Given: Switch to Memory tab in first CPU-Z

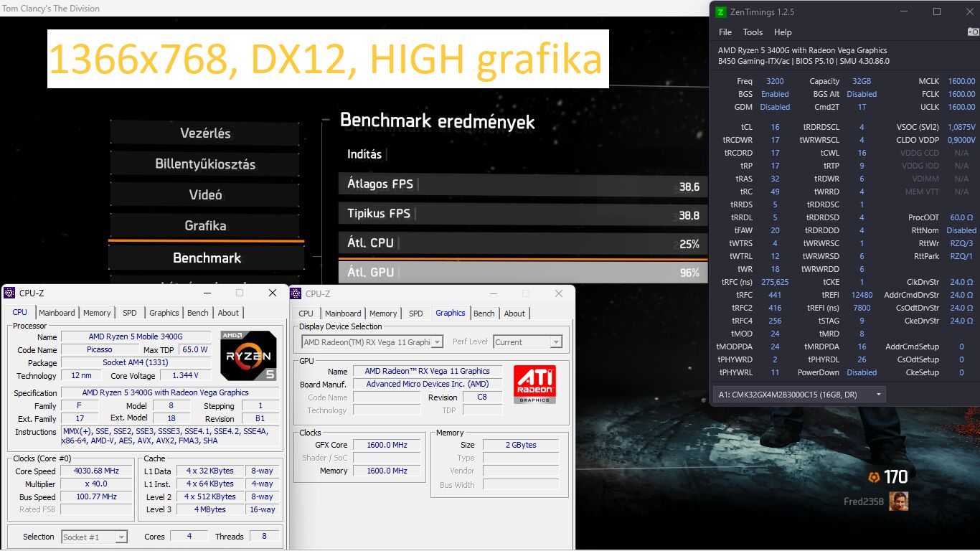Looking at the screenshot, I should pos(97,313).
